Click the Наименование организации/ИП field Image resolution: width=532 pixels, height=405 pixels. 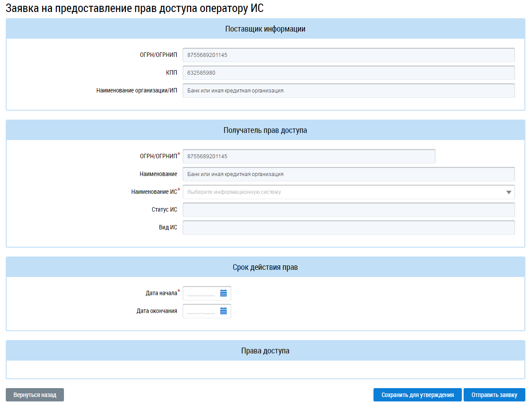(348, 91)
